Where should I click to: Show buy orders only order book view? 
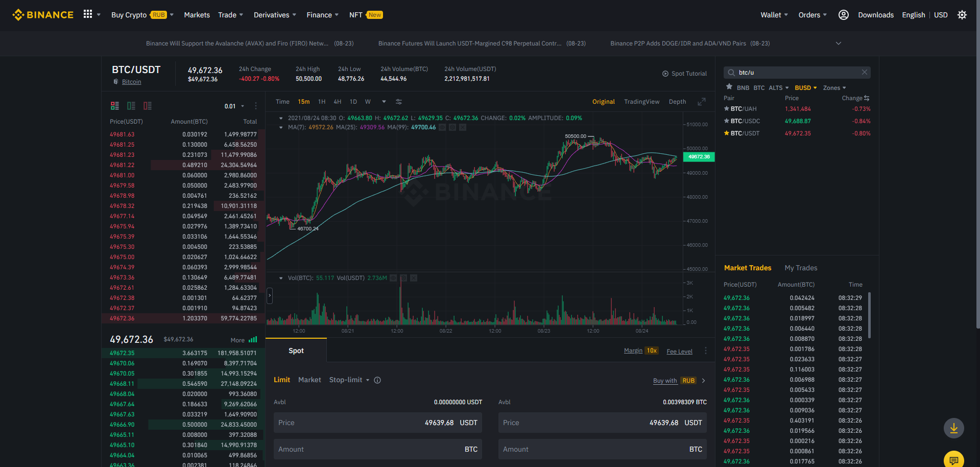[x=131, y=106]
